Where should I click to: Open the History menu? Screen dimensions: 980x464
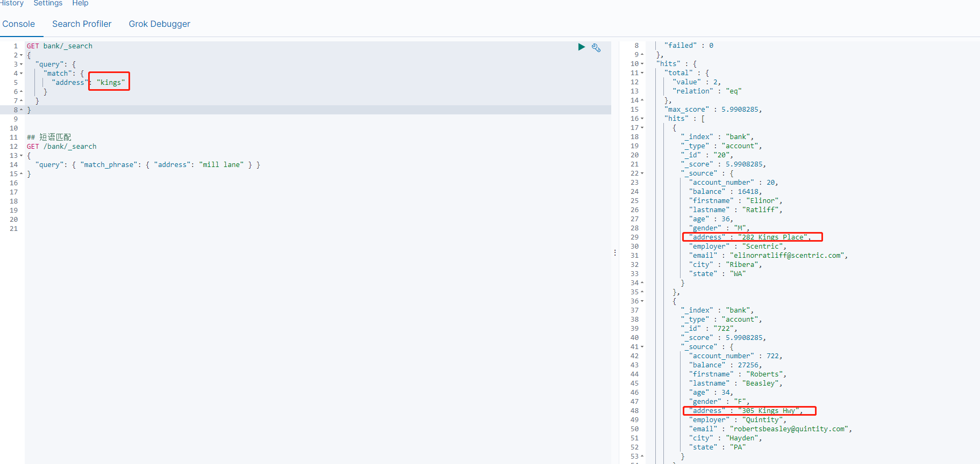click(x=12, y=3)
